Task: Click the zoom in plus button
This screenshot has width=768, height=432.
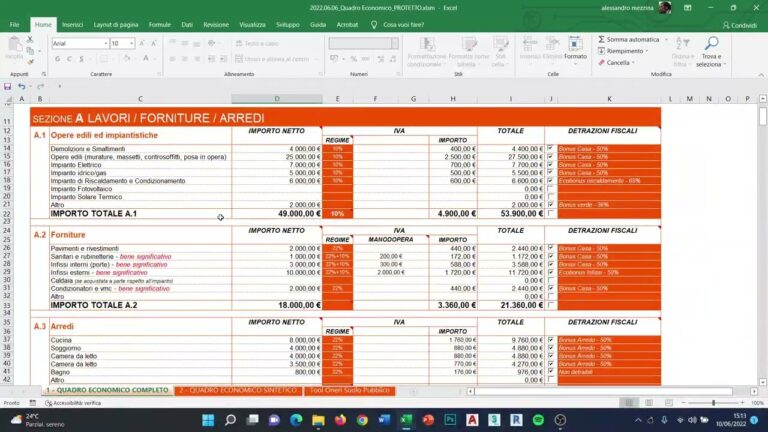Action: (743, 403)
